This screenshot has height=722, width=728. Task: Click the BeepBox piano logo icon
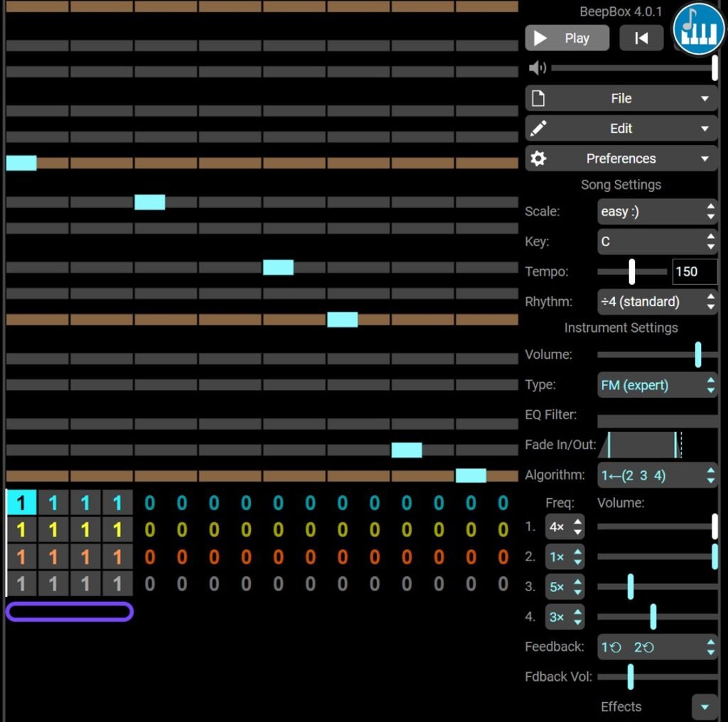(x=698, y=28)
